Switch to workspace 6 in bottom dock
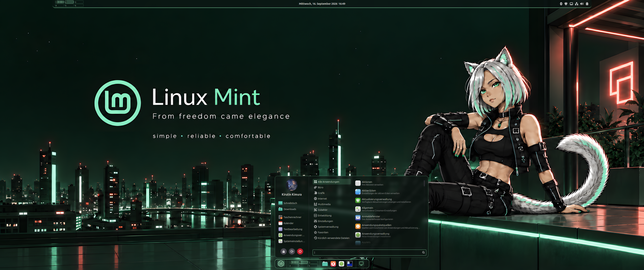644x270 pixels. (x=313, y=265)
